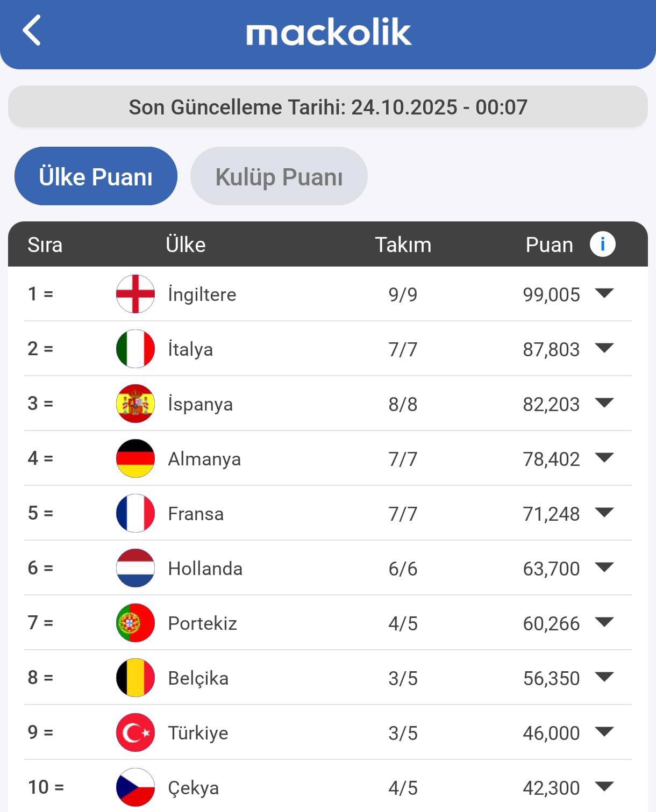Image resolution: width=656 pixels, height=812 pixels.
Task: Tap the Spain flag icon
Action: click(x=136, y=404)
